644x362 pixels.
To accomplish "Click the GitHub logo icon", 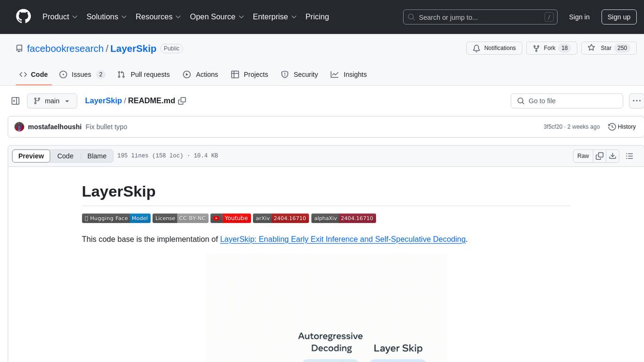I will (23, 17).
